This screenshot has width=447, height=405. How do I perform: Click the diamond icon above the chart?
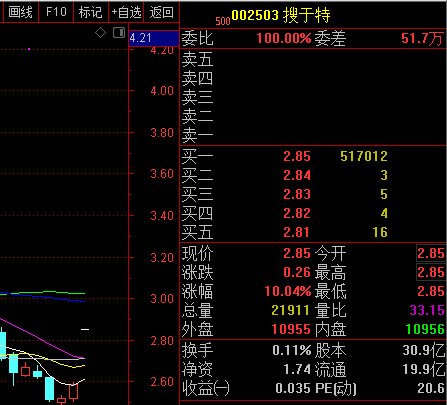click(100, 33)
